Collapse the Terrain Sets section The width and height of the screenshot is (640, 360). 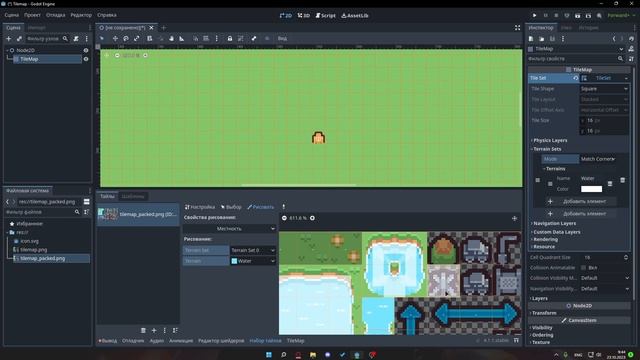[547, 149]
